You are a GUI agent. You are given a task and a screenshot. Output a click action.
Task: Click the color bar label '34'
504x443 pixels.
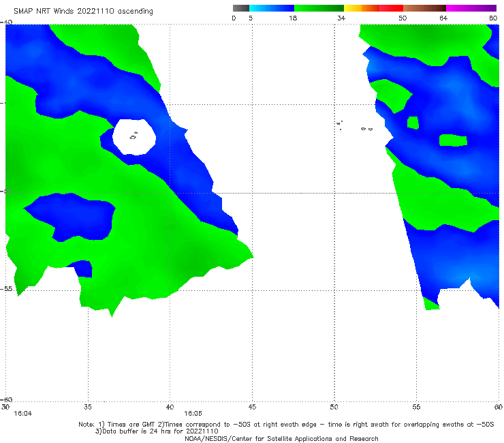coord(341,18)
